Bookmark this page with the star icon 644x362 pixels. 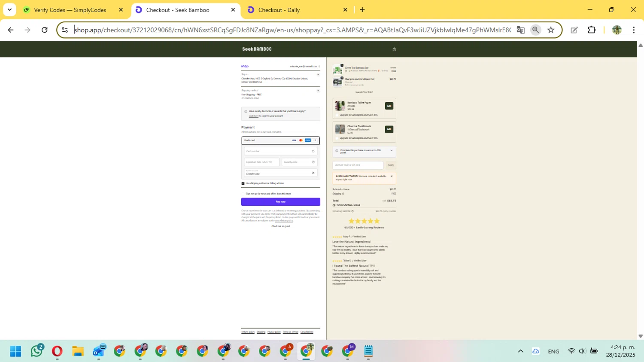[551, 30]
